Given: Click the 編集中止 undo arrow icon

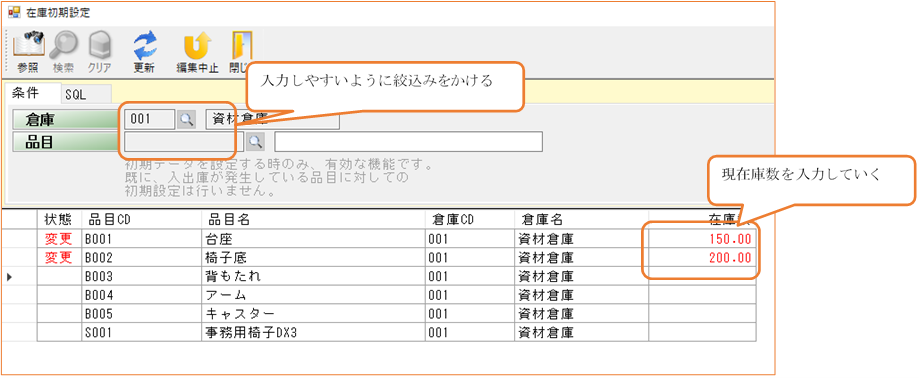Looking at the screenshot, I should [197, 45].
